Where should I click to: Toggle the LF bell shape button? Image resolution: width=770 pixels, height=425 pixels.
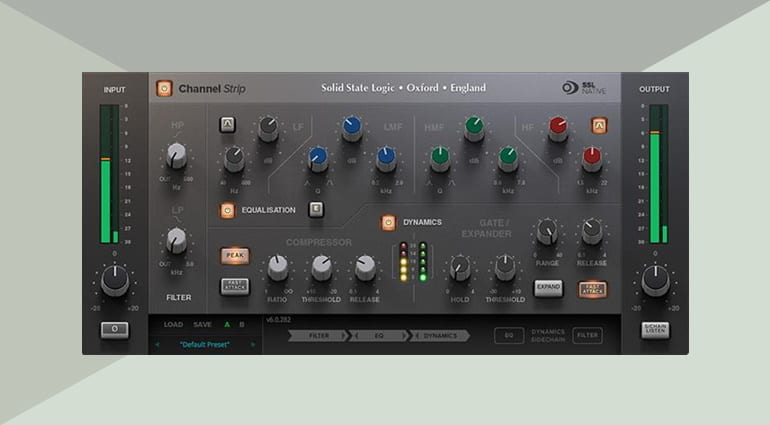click(x=227, y=125)
